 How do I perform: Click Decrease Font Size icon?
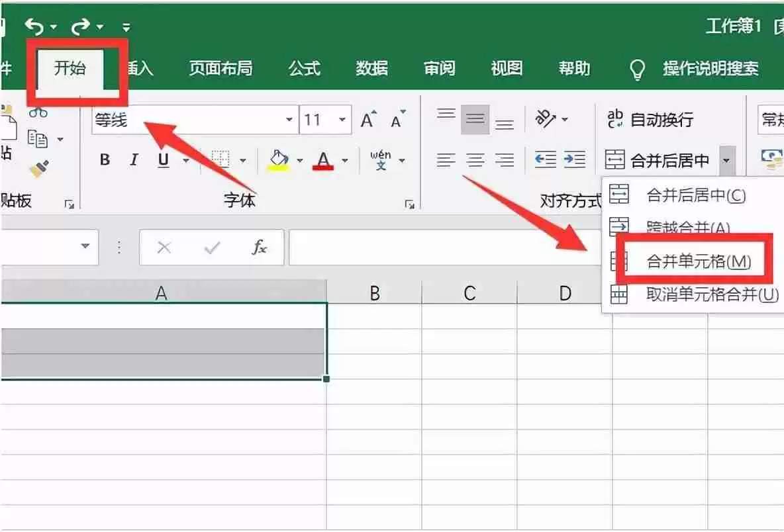pos(399,119)
